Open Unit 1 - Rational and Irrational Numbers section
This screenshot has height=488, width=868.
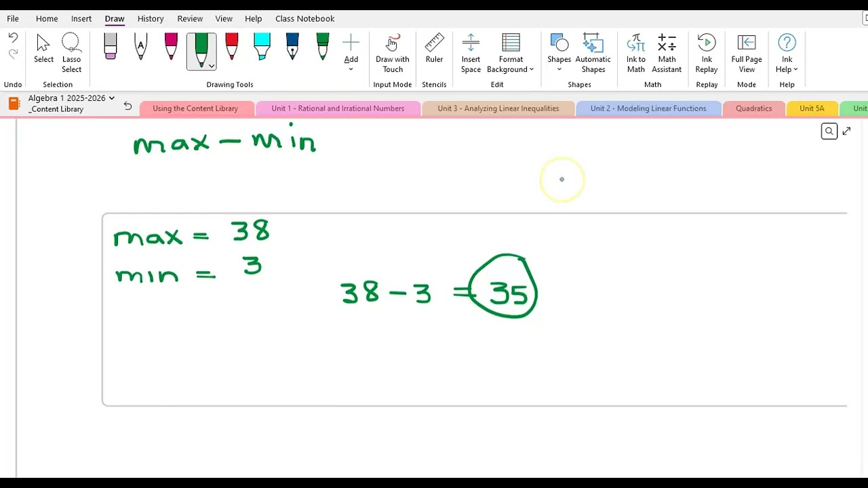point(338,108)
